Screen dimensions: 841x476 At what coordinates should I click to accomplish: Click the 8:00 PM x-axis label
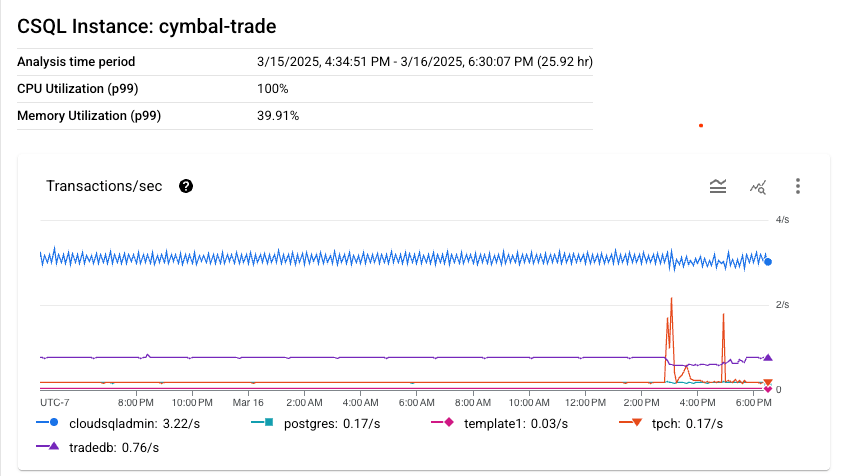(136, 402)
